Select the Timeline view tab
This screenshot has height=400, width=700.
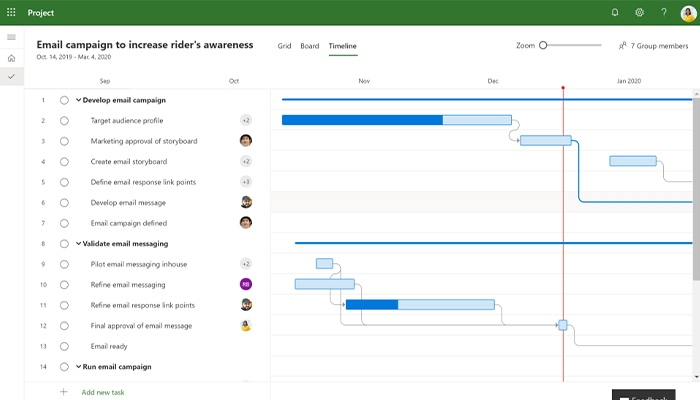point(343,46)
